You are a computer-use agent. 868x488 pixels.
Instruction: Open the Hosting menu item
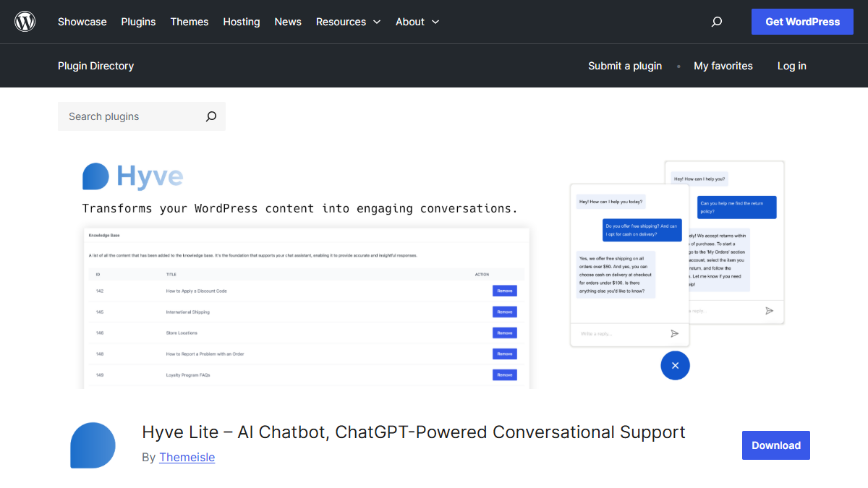point(242,22)
